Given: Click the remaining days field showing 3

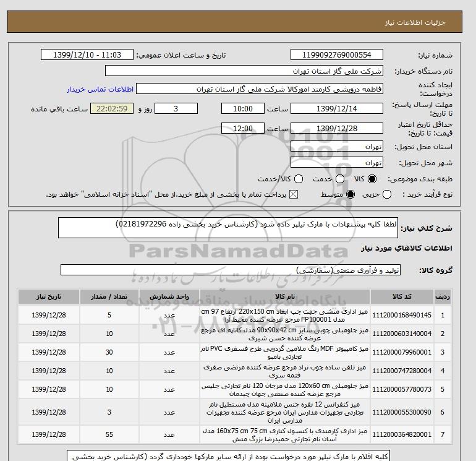Looking at the screenshot, I should tap(176, 108).
